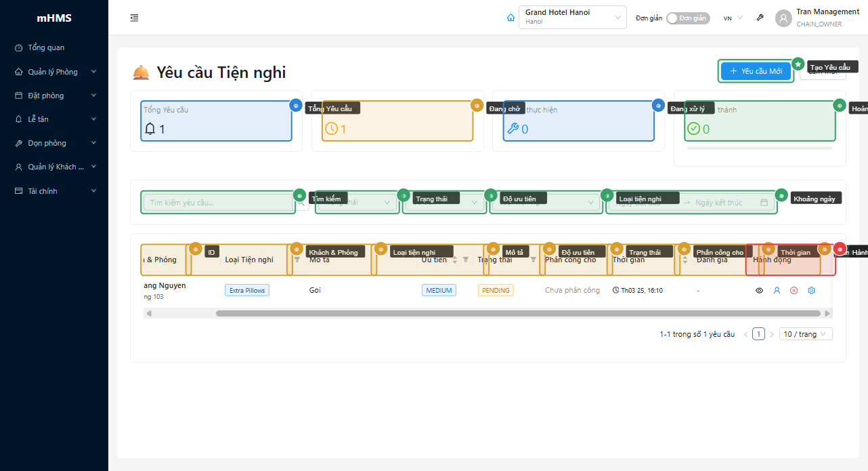Open the Grand Hotel Hanoi selector
The height and width of the screenshot is (471, 868).
click(572, 18)
